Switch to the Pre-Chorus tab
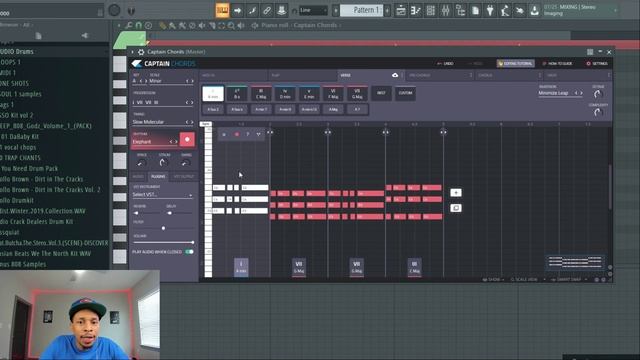Screen dimensions: 640x360 click(x=440, y=75)
